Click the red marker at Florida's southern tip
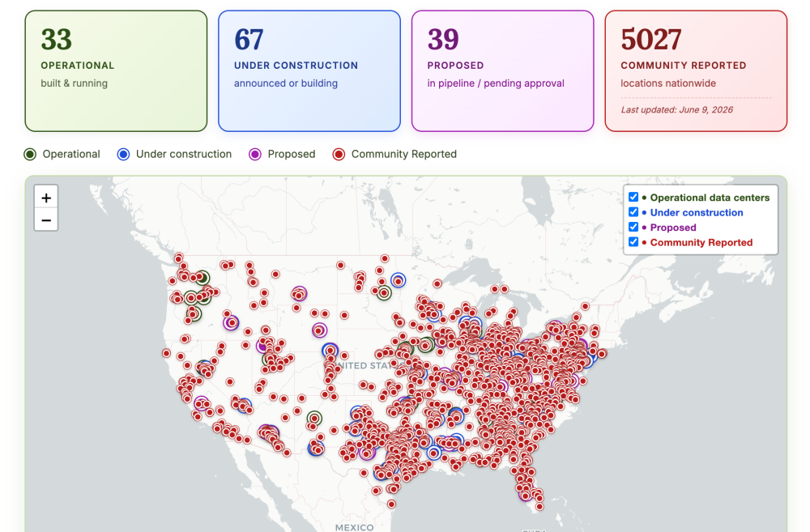 coord(539,507)
